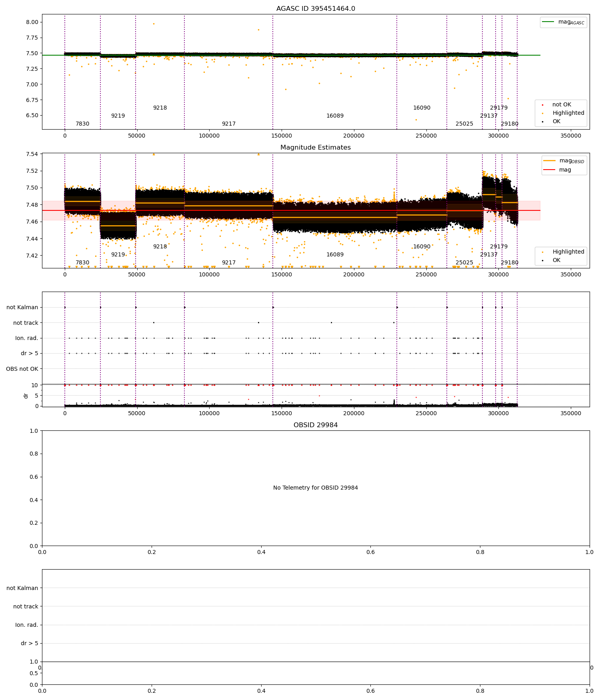Select OBSID label 9217 in the top plot
This screenshot has height=700, width=600.
[229, 124]
